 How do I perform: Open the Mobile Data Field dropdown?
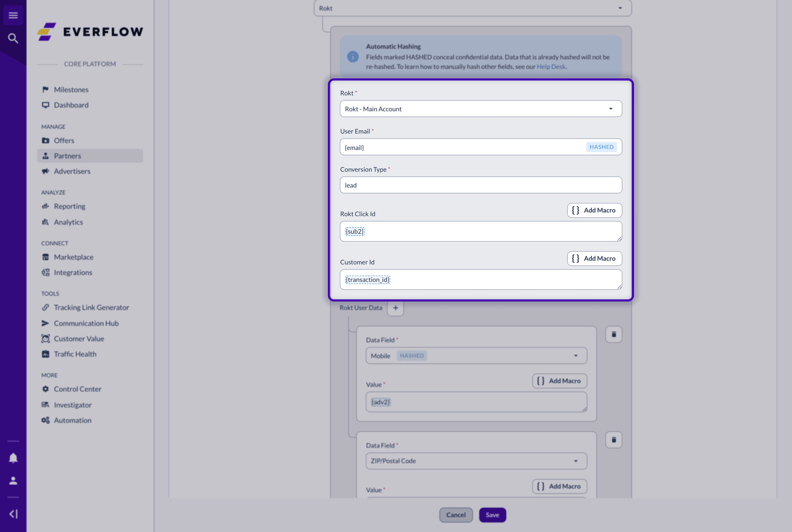point(476,356)
